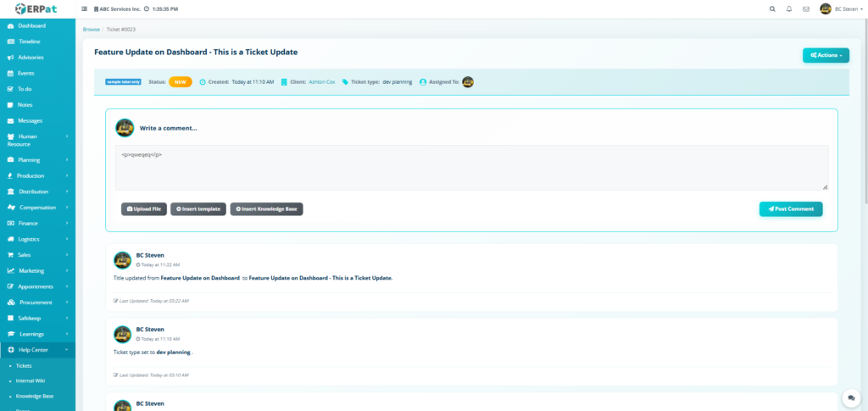Click the Upload File button
Screen dimensions: 868x411
pyautogui.click(x=144, y=208)
